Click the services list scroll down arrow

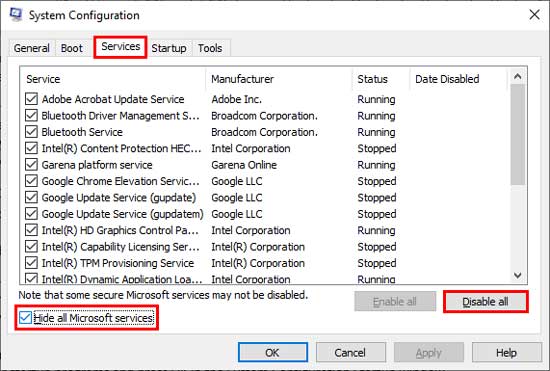(x=518, y=275)
